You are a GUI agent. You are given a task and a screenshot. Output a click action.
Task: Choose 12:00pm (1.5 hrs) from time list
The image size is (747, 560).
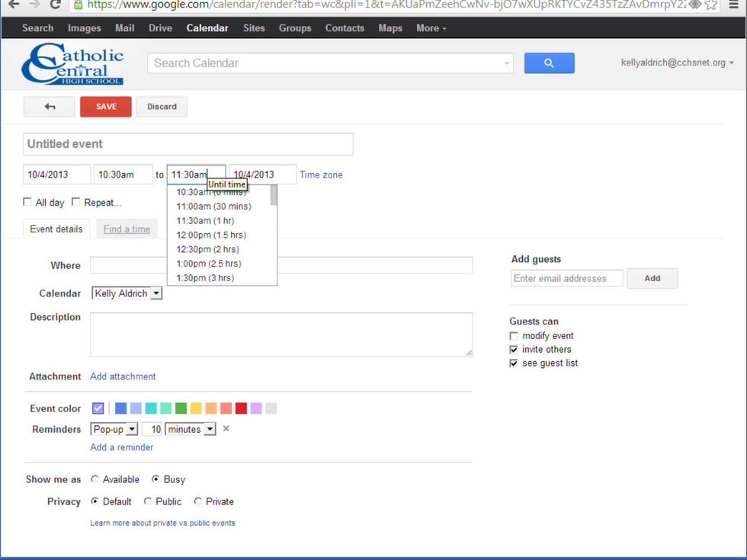[211, 235]
